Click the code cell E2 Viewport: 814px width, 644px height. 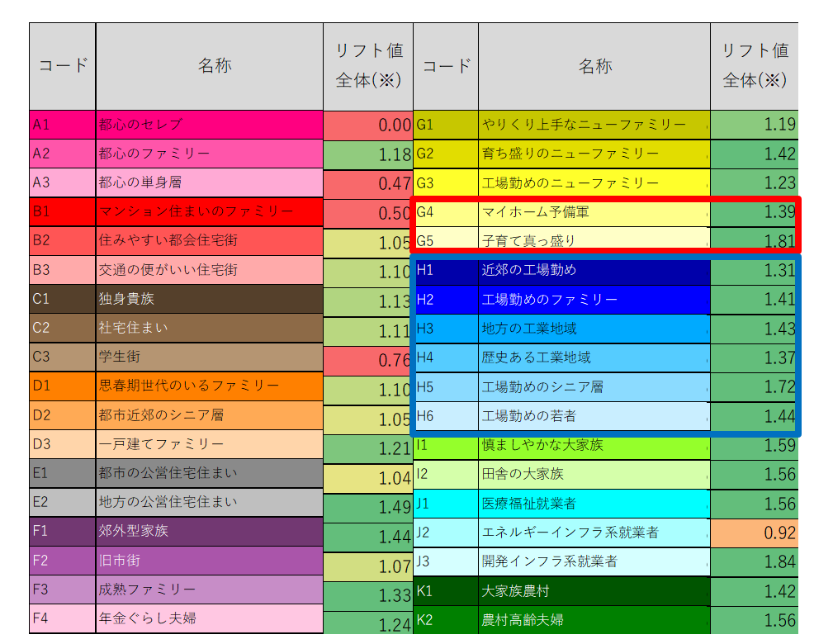[x=62, y=503]
